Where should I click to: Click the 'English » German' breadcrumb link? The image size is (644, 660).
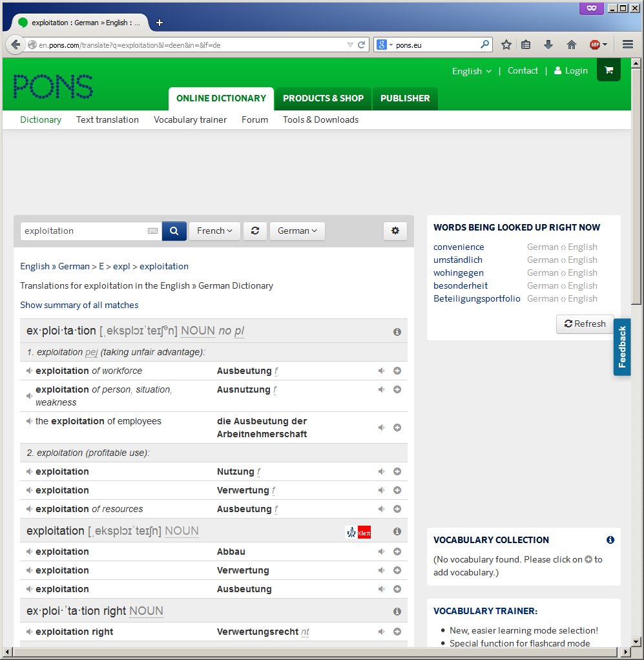click(55, 267)
